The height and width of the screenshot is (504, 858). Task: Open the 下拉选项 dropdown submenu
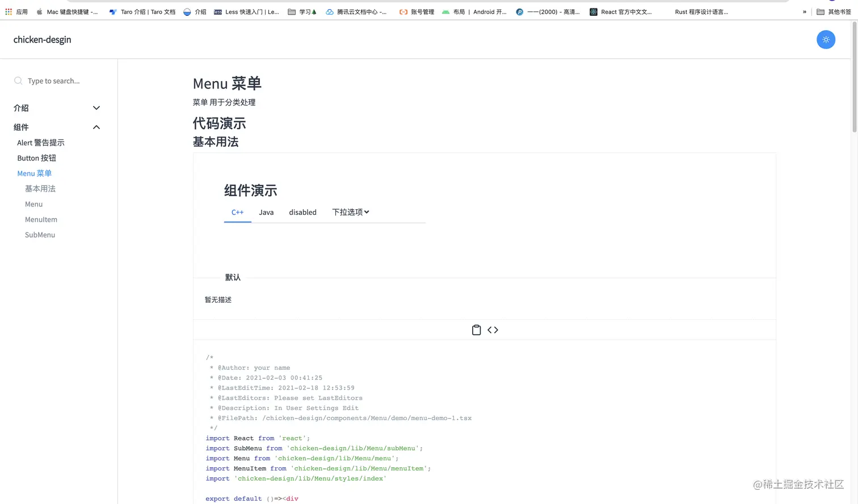[351, 212]
